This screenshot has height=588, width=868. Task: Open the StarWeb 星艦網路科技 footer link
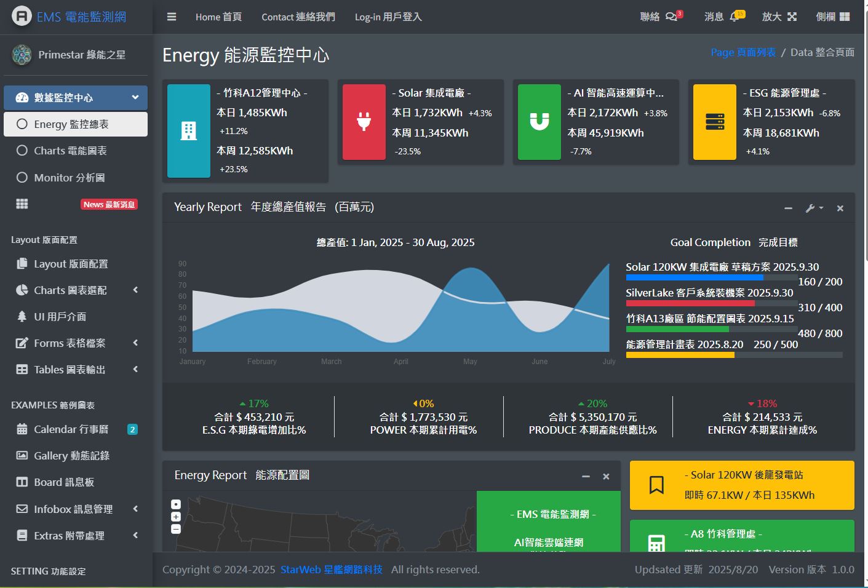point(332,570)
